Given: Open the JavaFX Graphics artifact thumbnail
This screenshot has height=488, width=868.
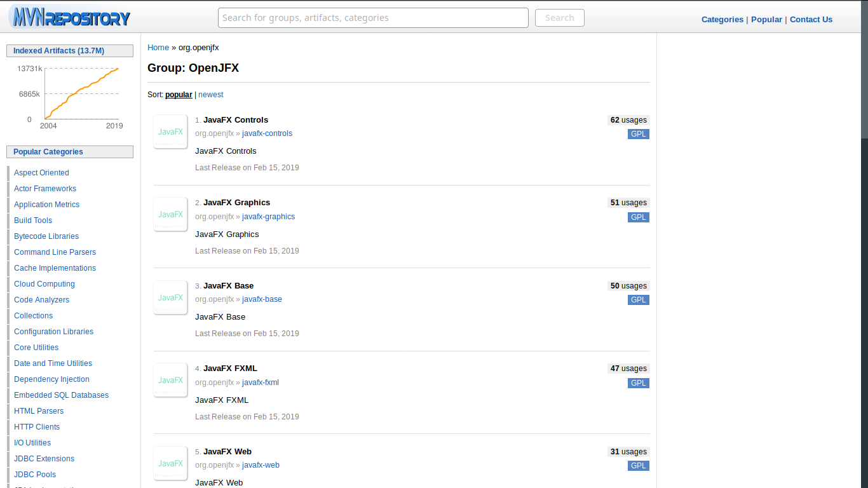Looking at the screenshot, I should click(170, 214).
